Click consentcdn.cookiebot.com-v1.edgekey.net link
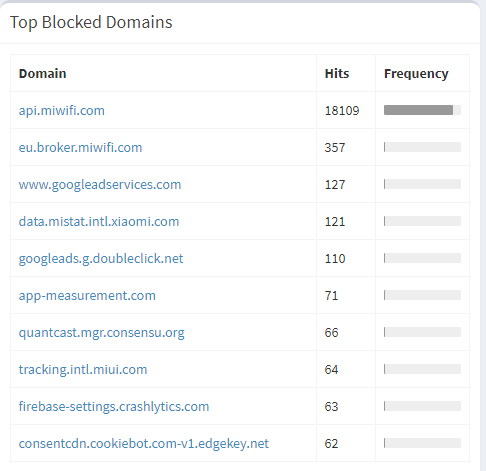The height and width of the screenshot is (471, 486). pos(143,443)
